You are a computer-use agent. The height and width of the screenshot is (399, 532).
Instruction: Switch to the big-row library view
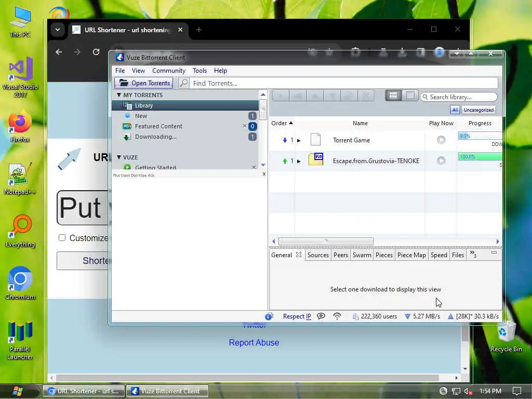coord(393,96)
